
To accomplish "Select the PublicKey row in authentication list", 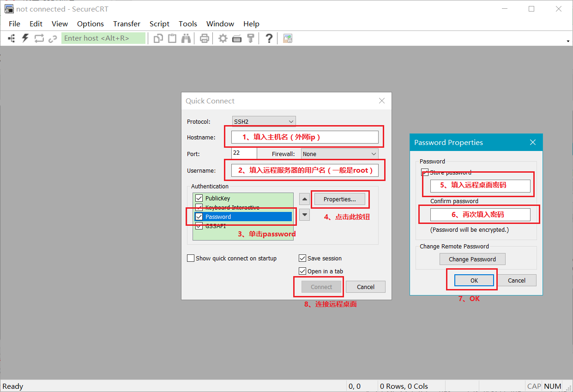I will click(243, 199).
